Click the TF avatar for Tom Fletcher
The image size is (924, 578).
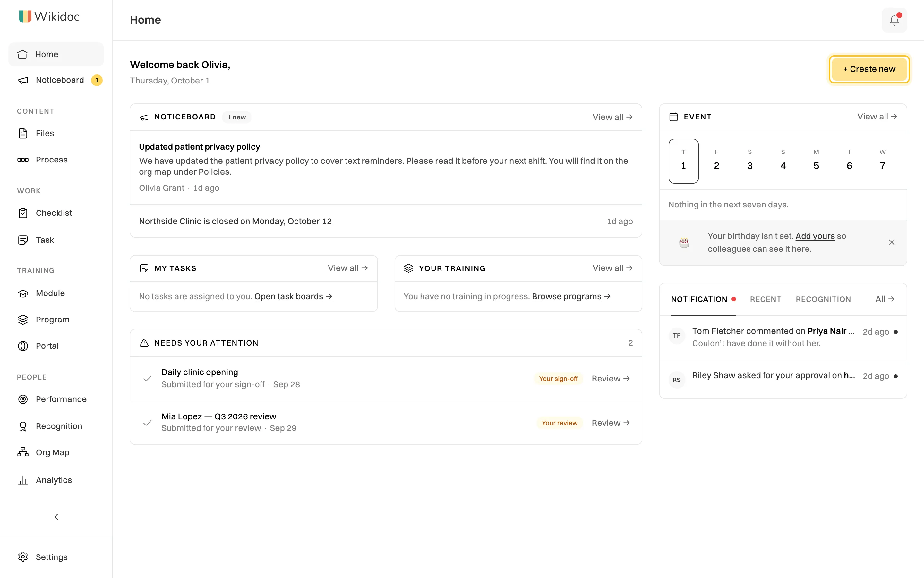click(677, 336)
